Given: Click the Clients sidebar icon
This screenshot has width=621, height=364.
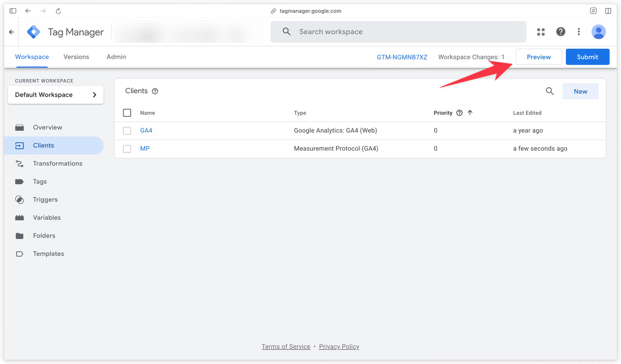Looking at the screenshot, I should pyautogui.click(x=19, y=145).
